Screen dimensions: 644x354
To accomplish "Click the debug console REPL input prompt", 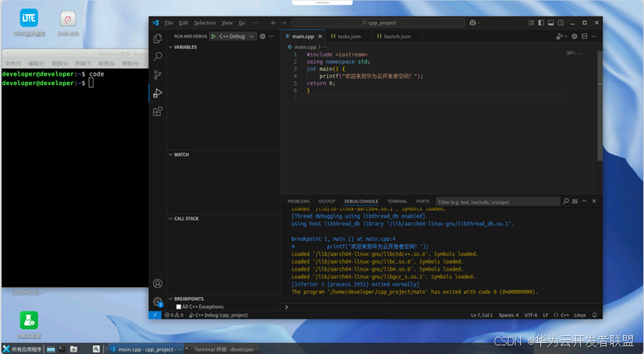I will [442, 306].
